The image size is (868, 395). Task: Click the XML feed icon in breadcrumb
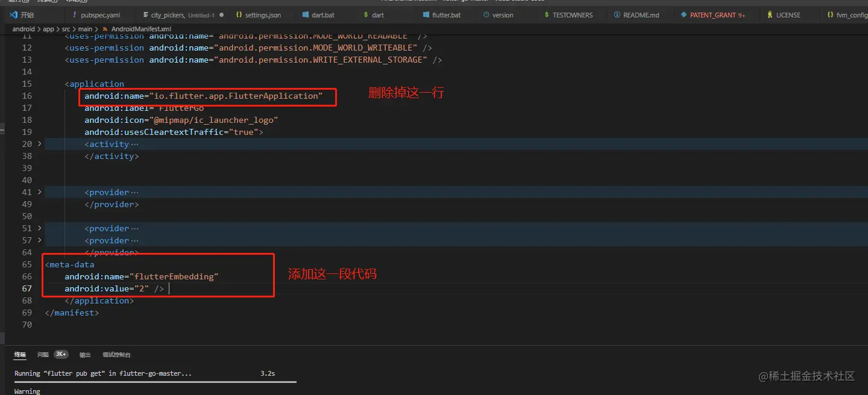(105, 29)
